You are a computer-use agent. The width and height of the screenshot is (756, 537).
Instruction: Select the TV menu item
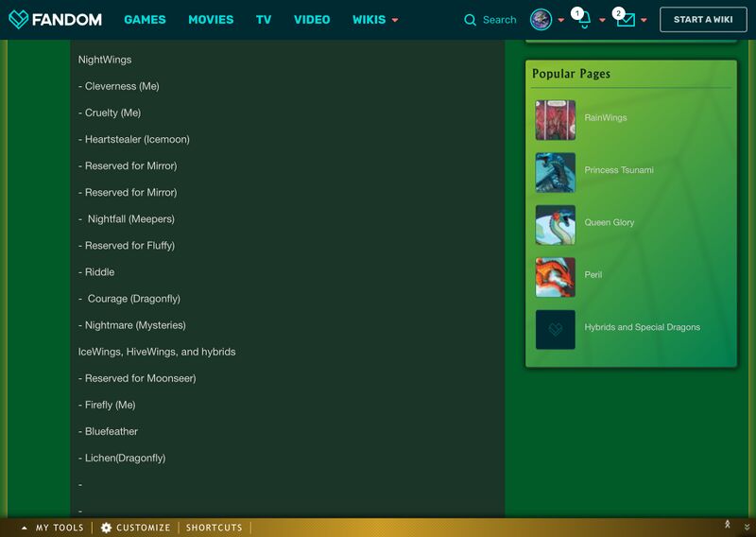point(264,20)
